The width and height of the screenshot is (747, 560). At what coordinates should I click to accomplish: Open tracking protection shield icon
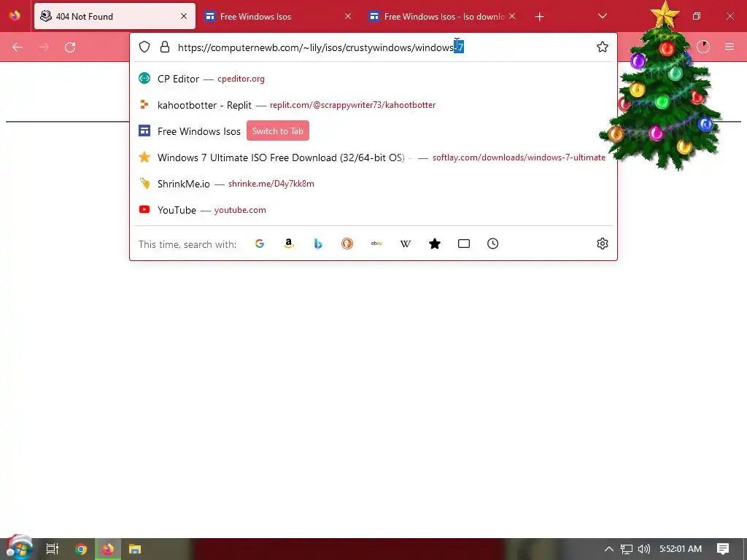click(x=144, y=47)
